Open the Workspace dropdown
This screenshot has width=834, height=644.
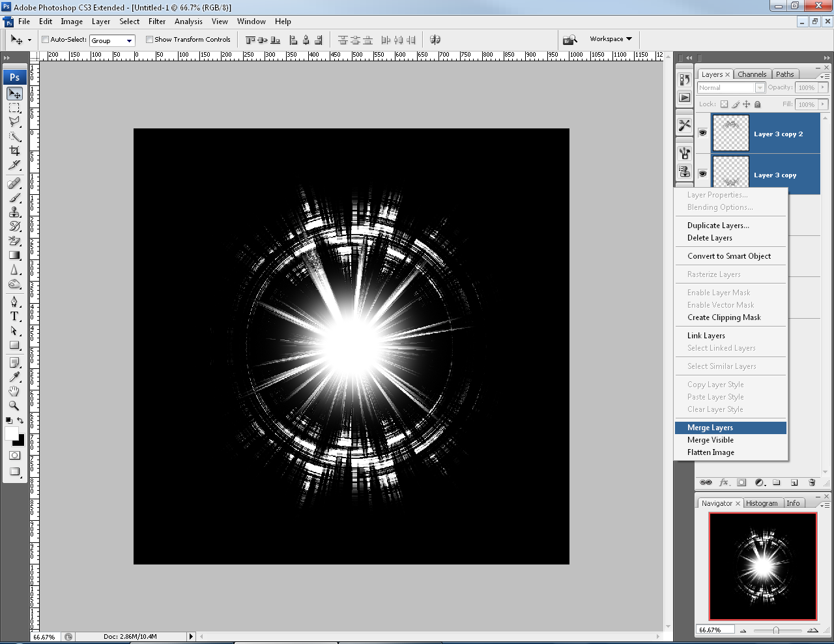click(x=610, y=38)
